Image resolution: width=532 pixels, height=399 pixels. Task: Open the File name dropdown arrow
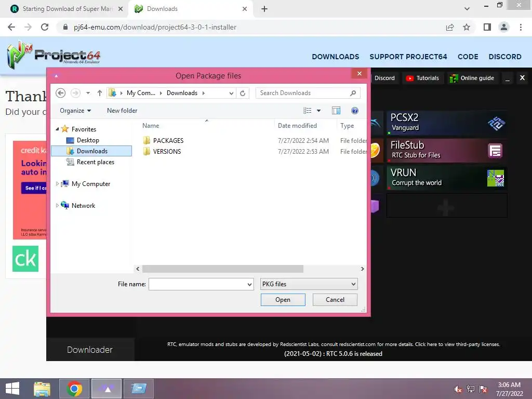pos(250,284)
